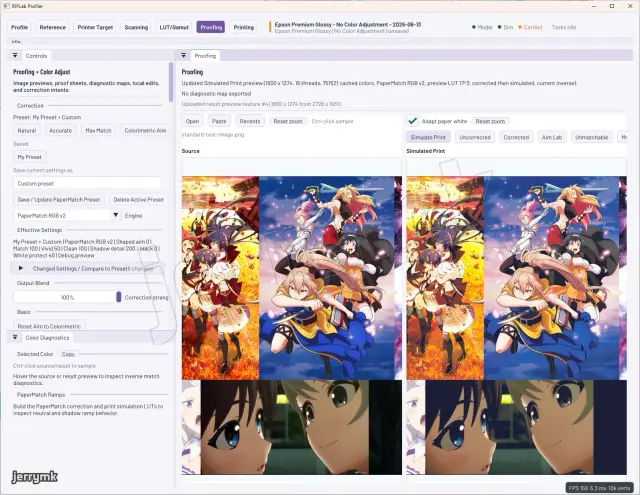Screen dimensions: 640x495
Task: Click the Tasks idle status text
Action: tap(564, 27)
